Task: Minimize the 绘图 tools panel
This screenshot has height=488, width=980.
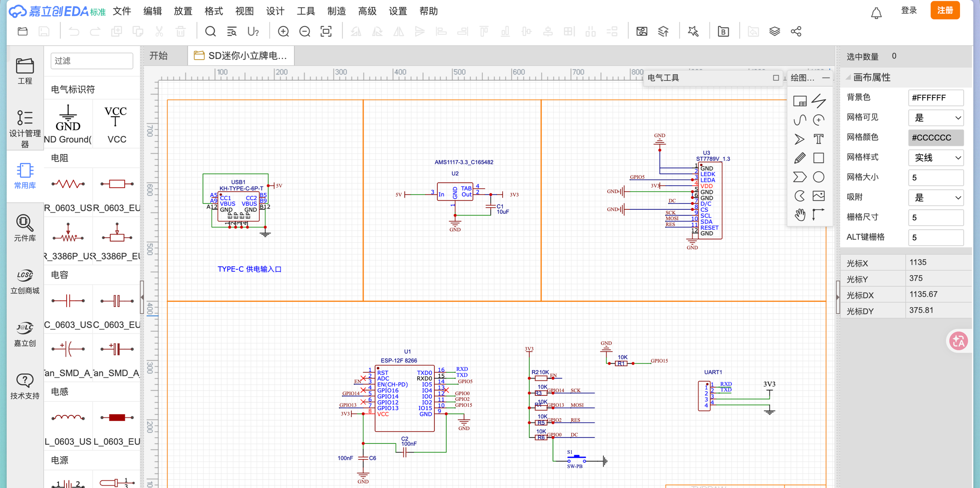Action: point(826,78)
